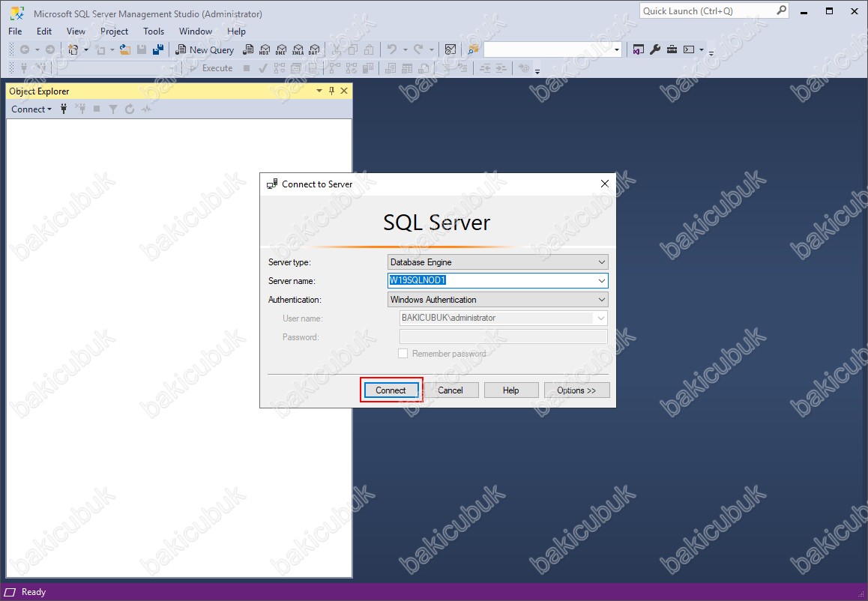
Task: Open the Window menu
Action: point(196,31)
